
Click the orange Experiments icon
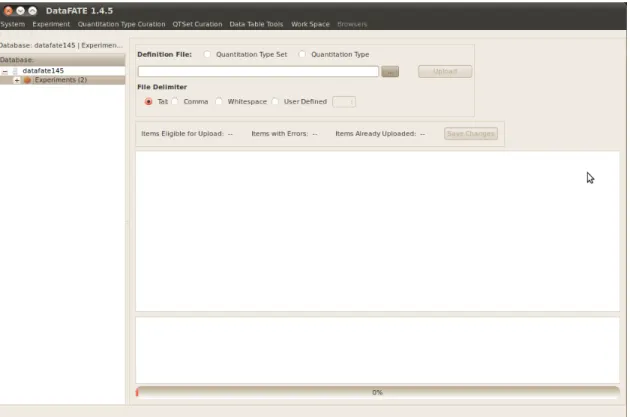[x=27, y=80]
